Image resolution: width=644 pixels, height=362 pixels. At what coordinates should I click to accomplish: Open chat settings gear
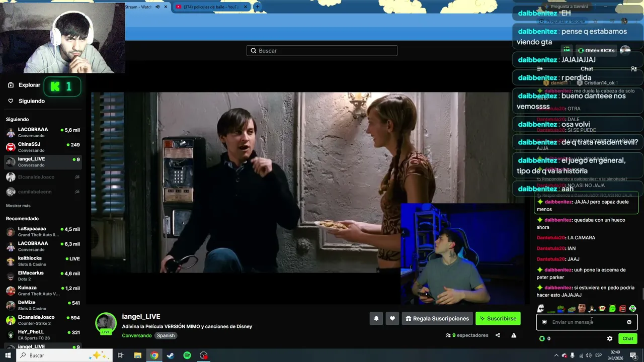pos(610,338)
